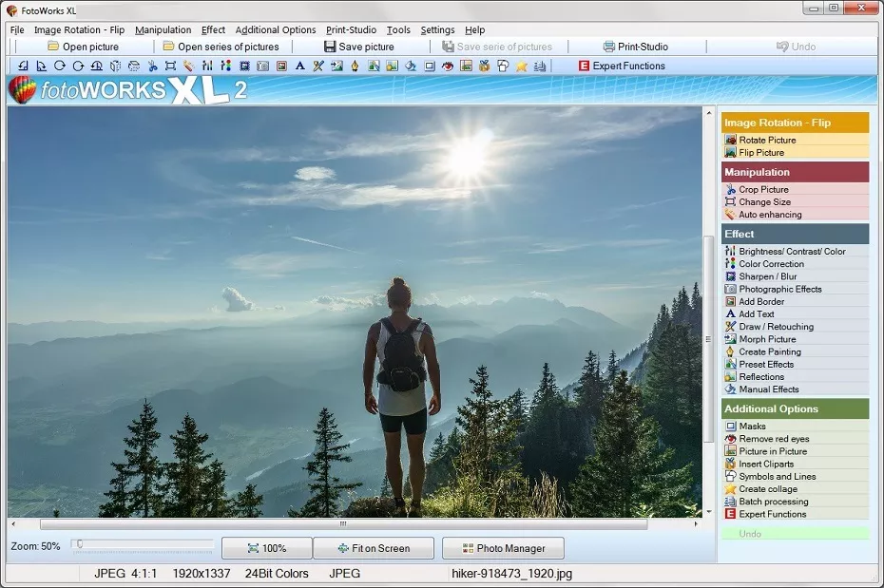Open Masks from the Additional Options panel

pyautogui.click(x=752, y=427)
